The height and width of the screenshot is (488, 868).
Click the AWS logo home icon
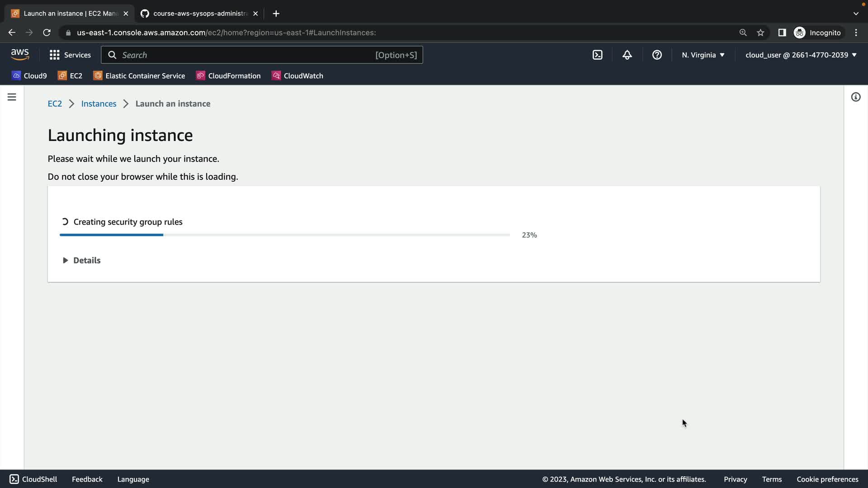pyautogui.click(x=20, y=55)
